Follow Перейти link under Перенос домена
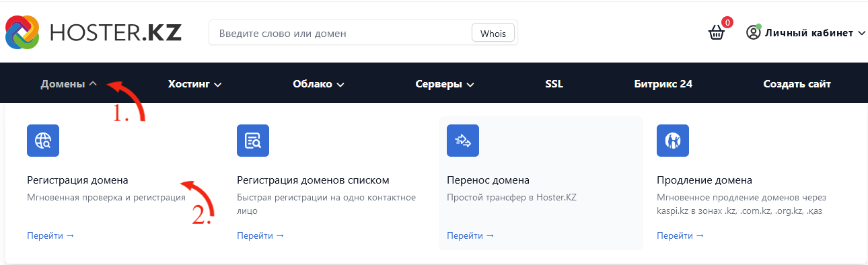This screenshot has height=265, width=868. [x=470, y=235]
